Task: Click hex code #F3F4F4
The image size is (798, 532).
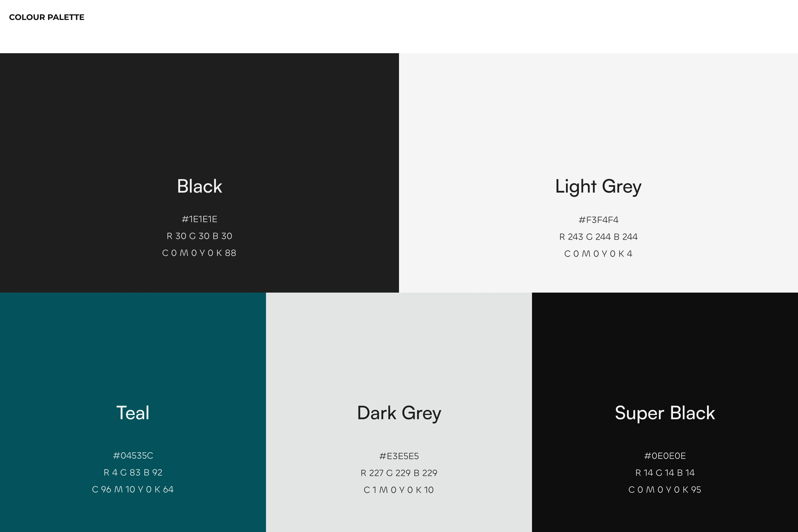Action: [598, 220]
